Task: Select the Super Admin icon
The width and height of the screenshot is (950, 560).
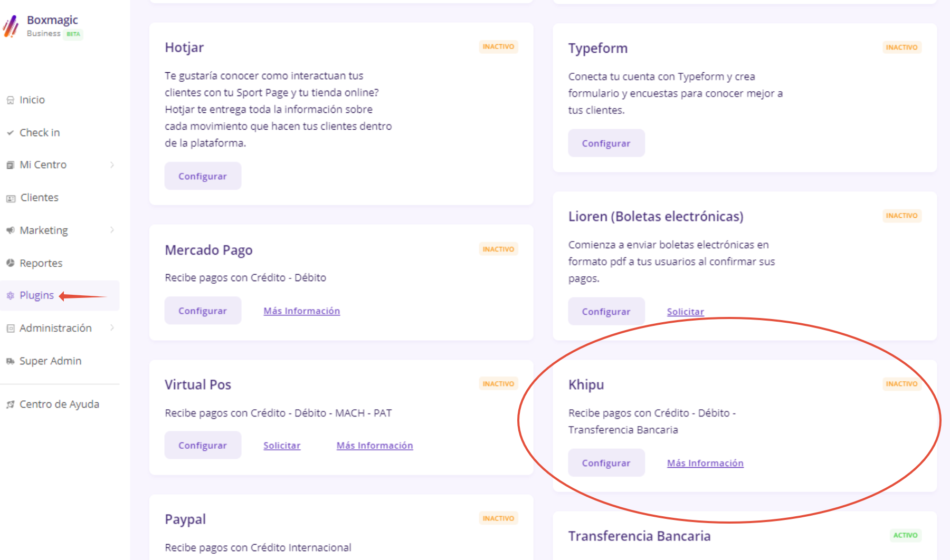Action: (10, 361)
